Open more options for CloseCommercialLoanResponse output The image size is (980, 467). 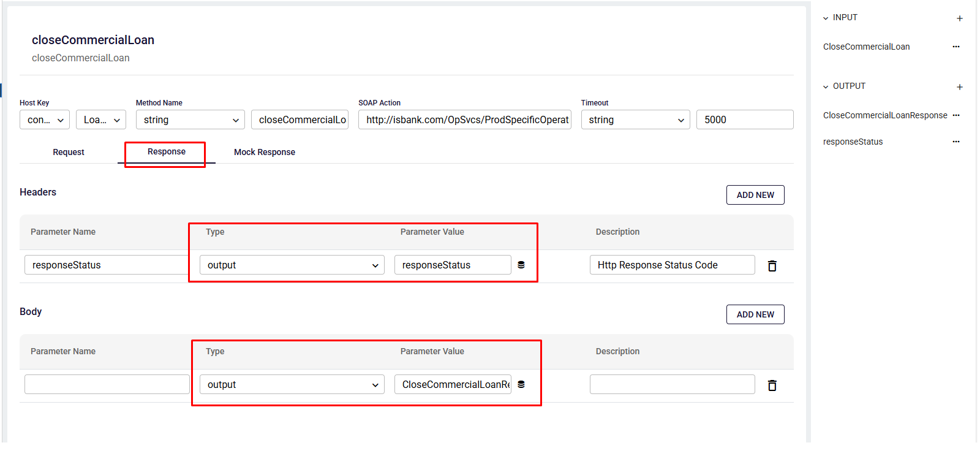coord(956,115)
